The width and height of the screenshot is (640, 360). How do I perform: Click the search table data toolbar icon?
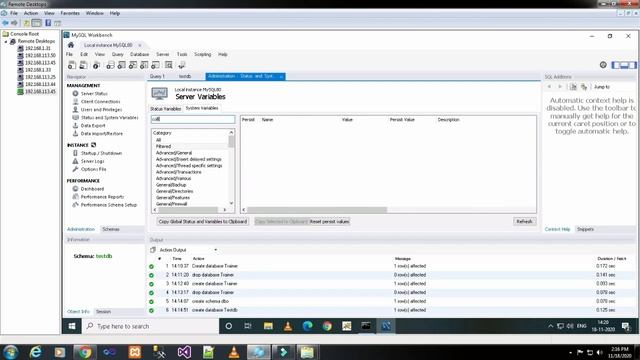[x=169, y=65]
